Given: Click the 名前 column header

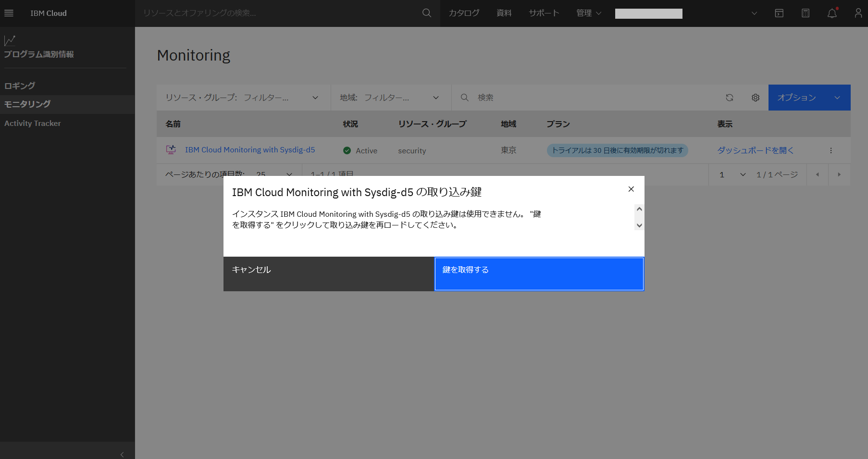Looking at the screenshot, I should 173,124.
